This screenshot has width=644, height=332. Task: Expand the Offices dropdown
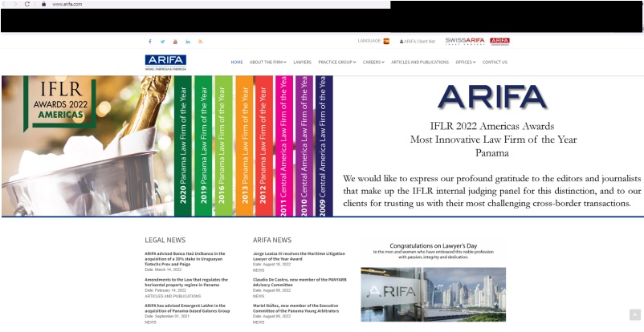[x=466, y=62]
